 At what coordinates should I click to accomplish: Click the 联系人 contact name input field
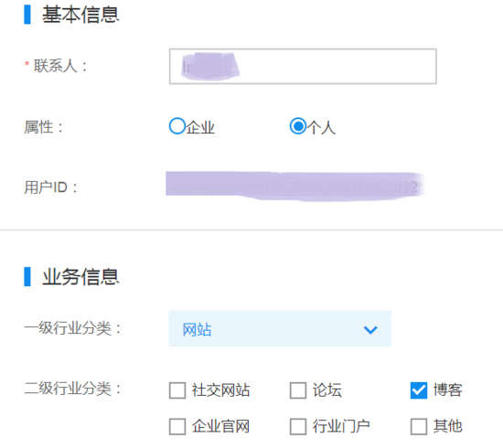(x=303, y=67)
